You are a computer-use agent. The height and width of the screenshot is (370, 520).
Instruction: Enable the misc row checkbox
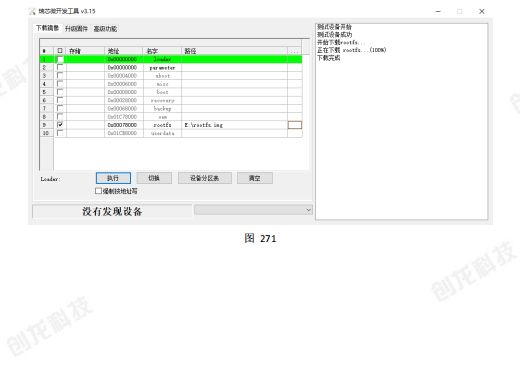coord(60,84)
